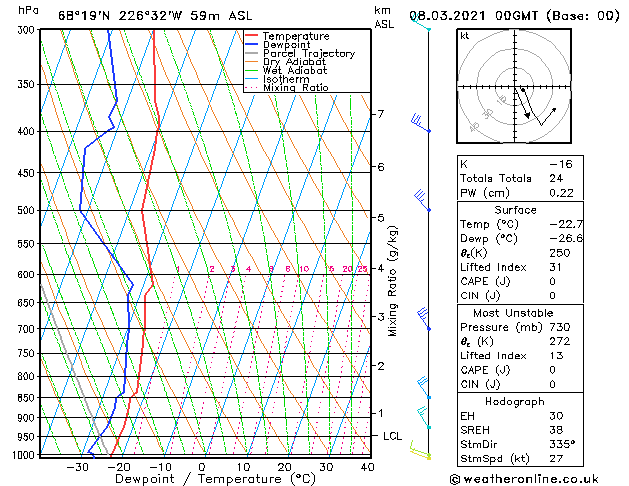
Task: Click the 'Temperature' legend label
Action: coord(296,36)
